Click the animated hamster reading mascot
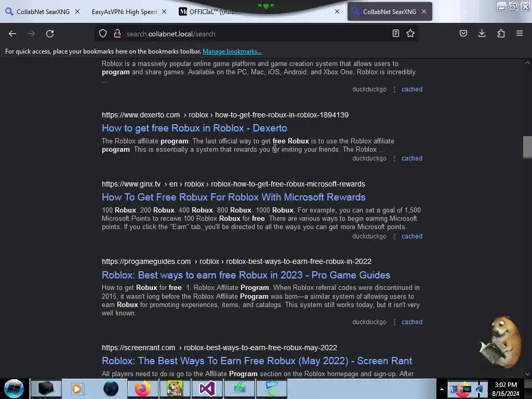This screenshot has height=399, width=532. coord(501,342)
